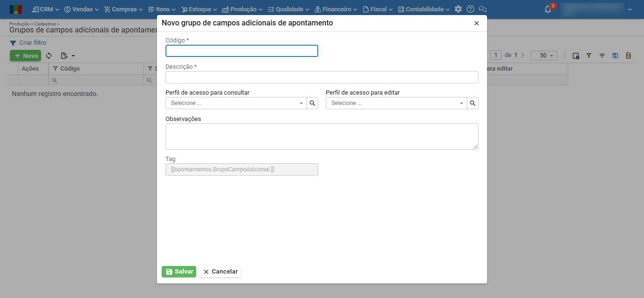Click search icon for editar access profile
Image resolution: width=644 pixels, height=298 pixels.
473,103
